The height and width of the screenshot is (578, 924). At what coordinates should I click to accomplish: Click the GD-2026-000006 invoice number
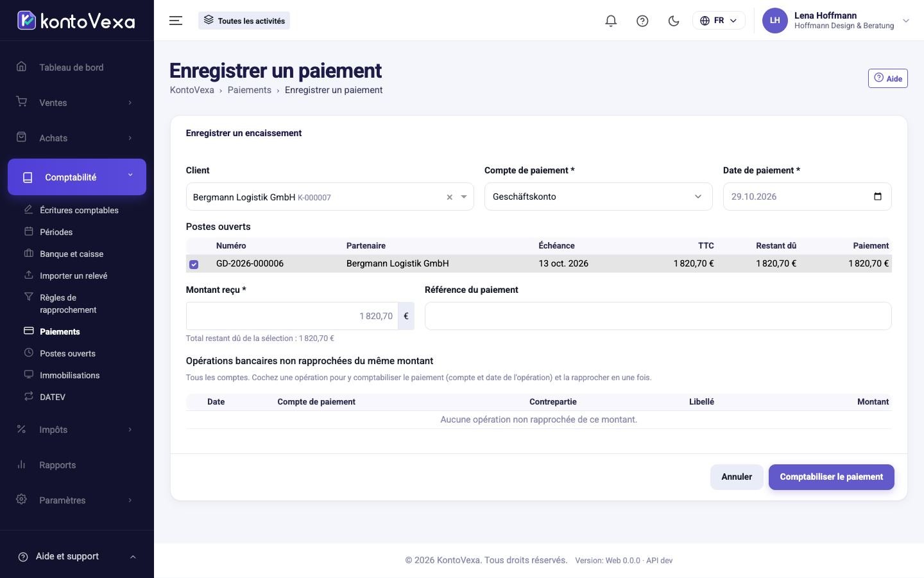[250, 263]
